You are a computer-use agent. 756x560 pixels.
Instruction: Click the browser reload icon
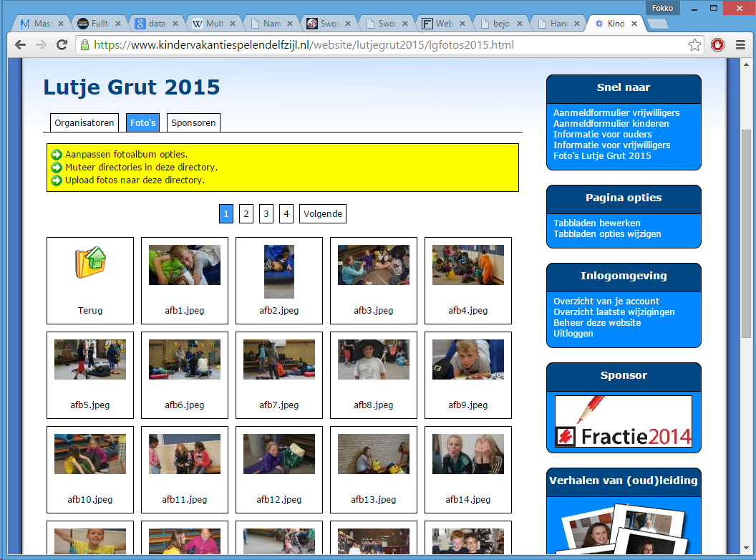62,45
